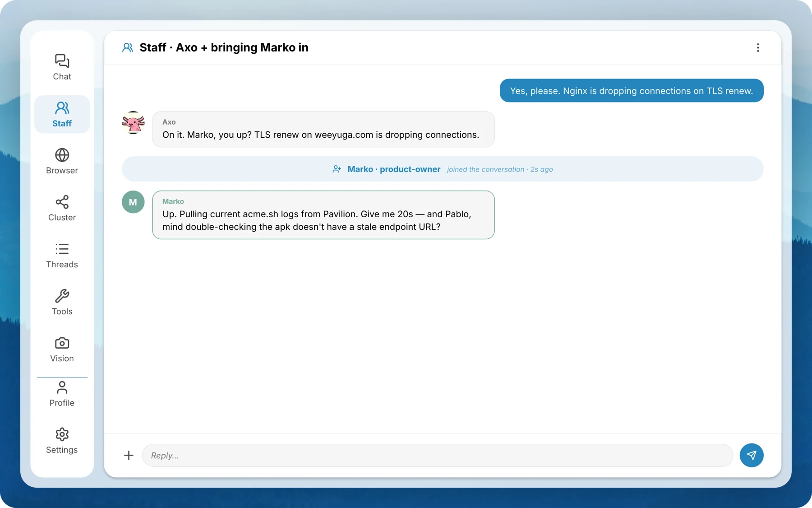Click the 'Nginx is dropping connections' sent message
The height and width of the screenshot is (508, 812).
tap(632, 91)
